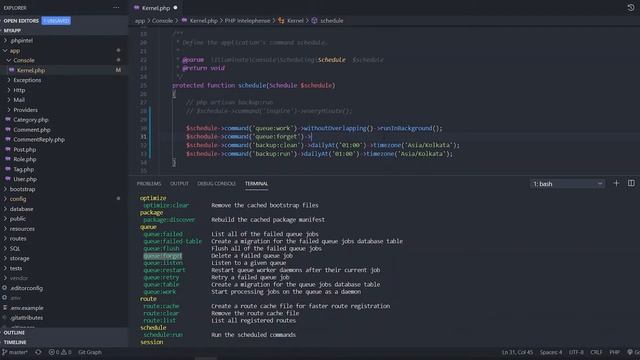Expand the Mail folder
640x360 pixels.
[9, 100]
